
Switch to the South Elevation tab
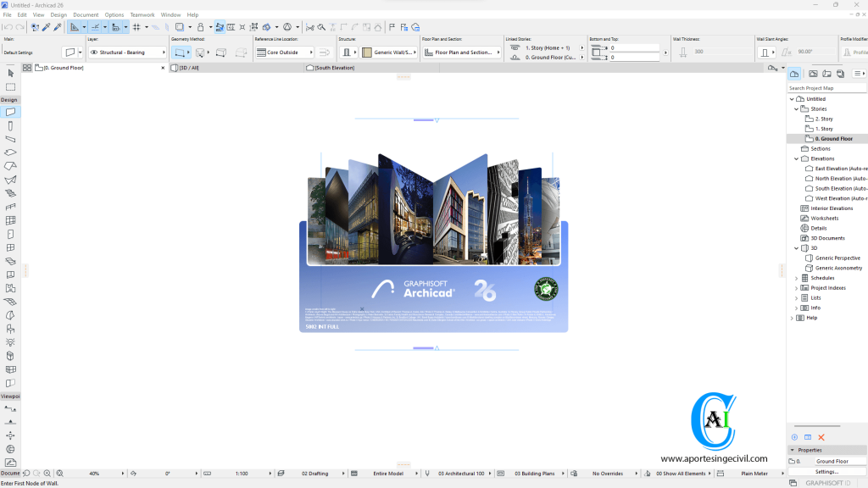point(331,67)
